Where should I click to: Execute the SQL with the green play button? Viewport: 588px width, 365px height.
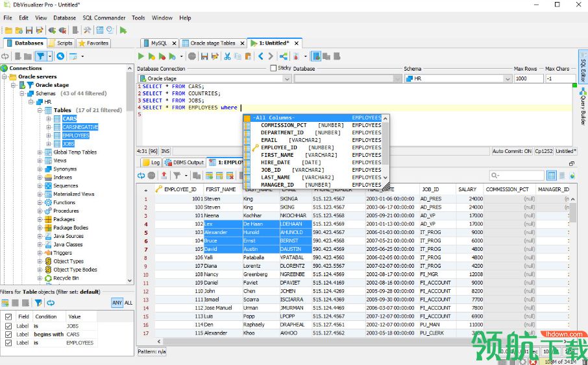click(x=141, y=56)
